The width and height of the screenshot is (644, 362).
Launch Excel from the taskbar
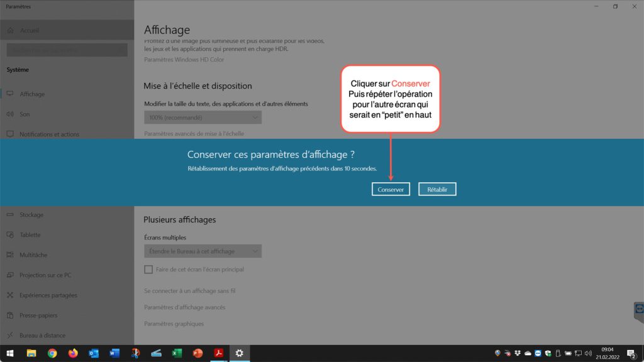click(x=177, y=353)
